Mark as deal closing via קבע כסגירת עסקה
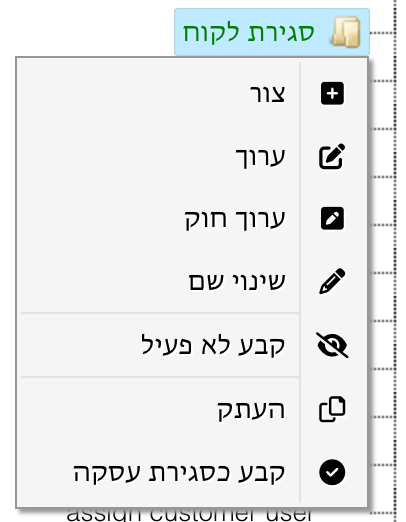 (x=192, y=472)
